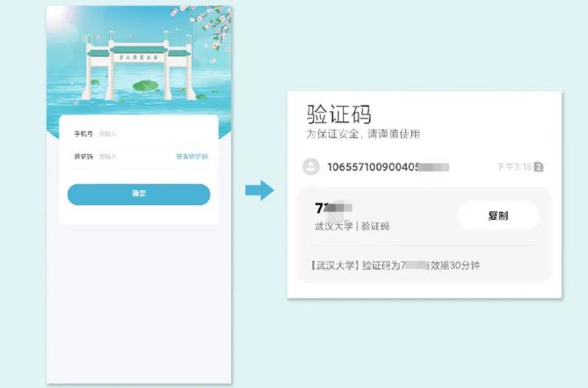The height and width of the screenshot is (388, 588).
Task: Click the university gate illustration
Action: 140,66
